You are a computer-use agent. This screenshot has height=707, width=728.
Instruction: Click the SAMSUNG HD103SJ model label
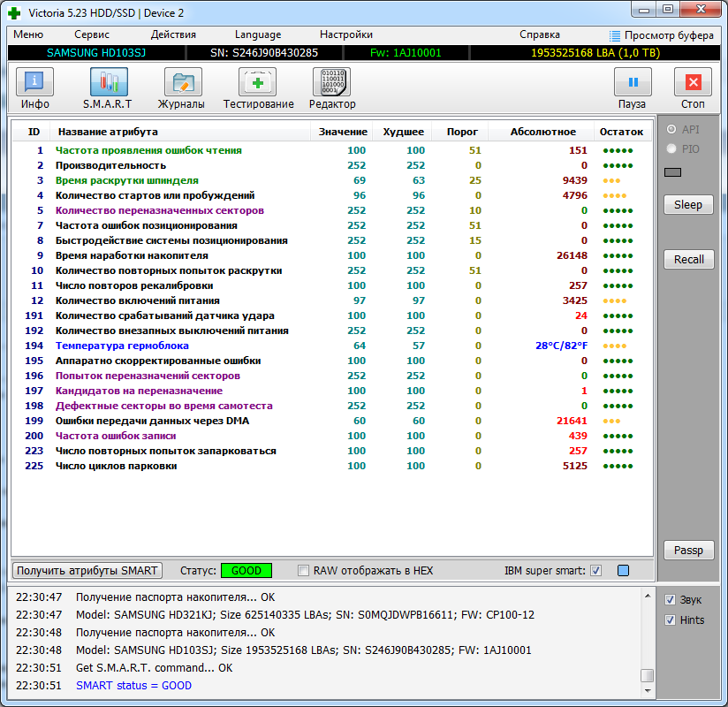96,53
